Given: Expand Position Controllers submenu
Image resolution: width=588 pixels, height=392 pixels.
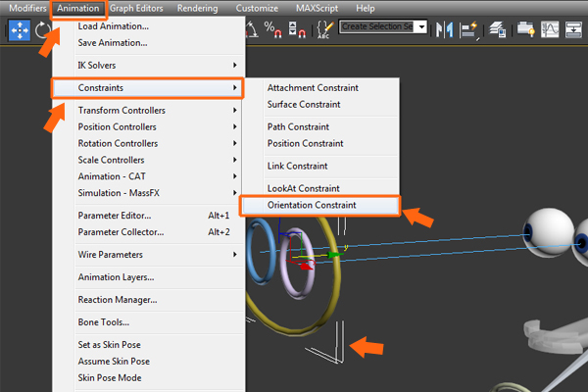Looking at the screenshot, I should coord(149,126).
